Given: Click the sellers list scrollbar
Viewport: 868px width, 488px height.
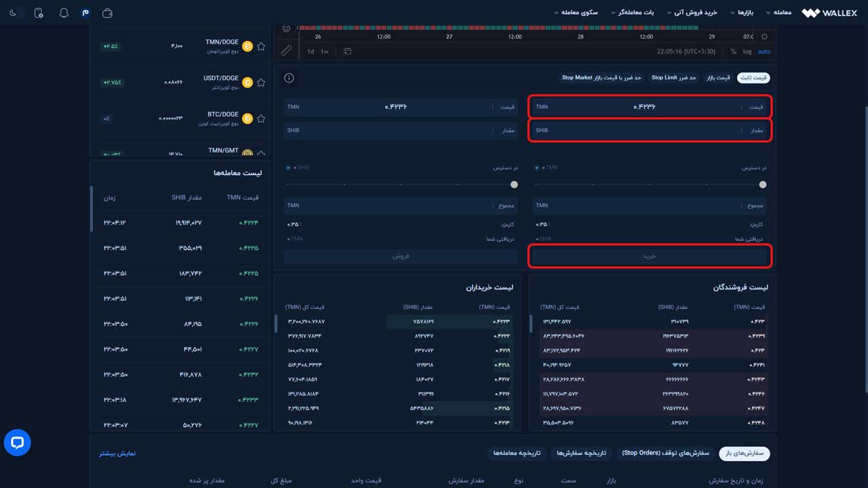Looking at the screenshot, I should tap(530, 323).
